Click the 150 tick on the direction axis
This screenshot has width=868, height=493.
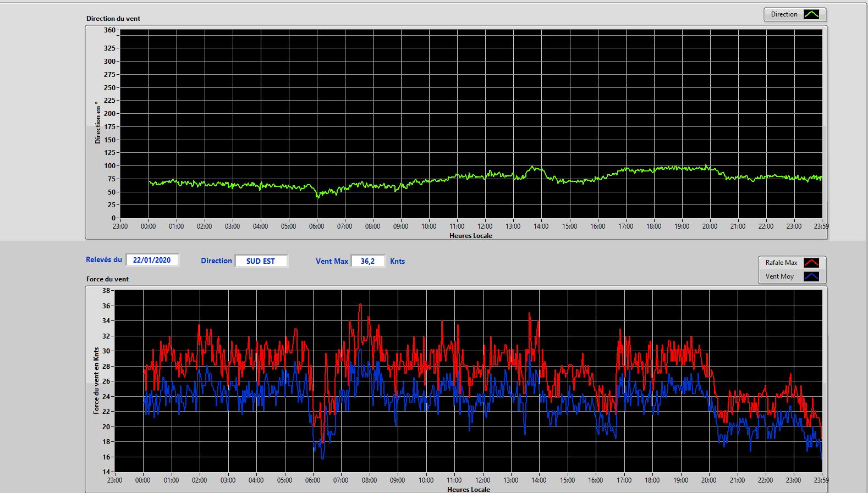click(x=109, y=140)
